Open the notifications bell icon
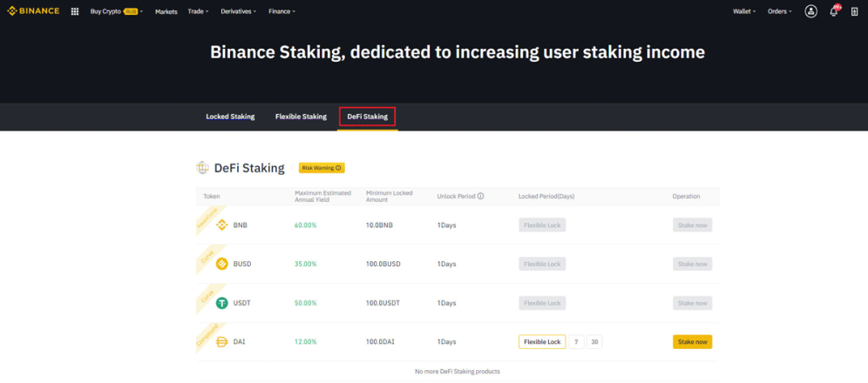868x383 pixels. [x=834, y=11]
